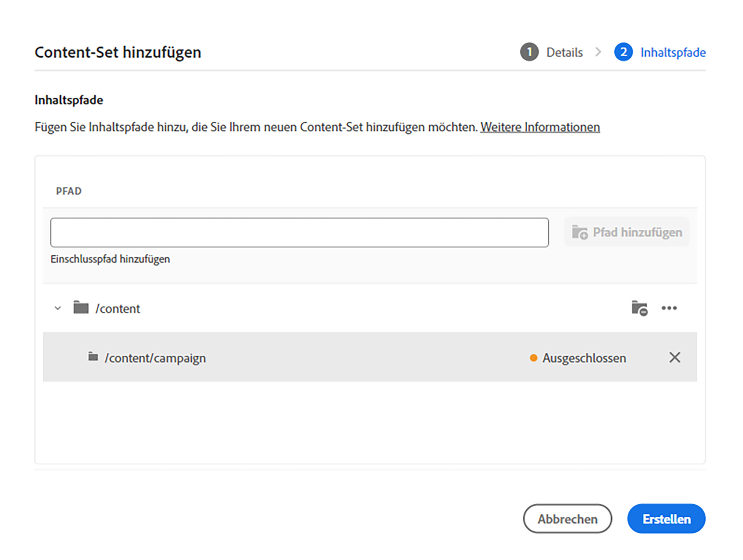Select the Inhaltspfade step label
Image resolution: width=743 pixels, height=560 pixels.
(x=673, y=53)
